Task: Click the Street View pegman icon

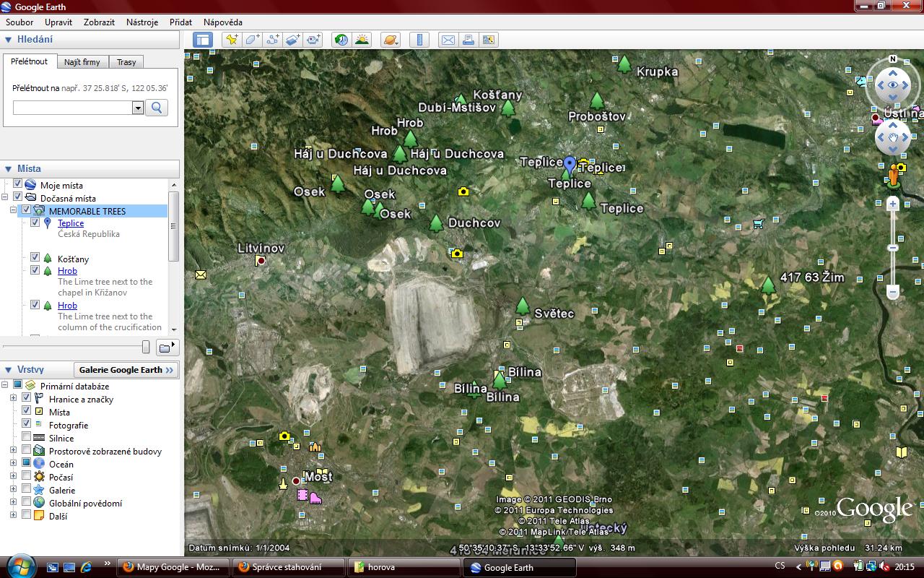Action: [x=894, y=176]
